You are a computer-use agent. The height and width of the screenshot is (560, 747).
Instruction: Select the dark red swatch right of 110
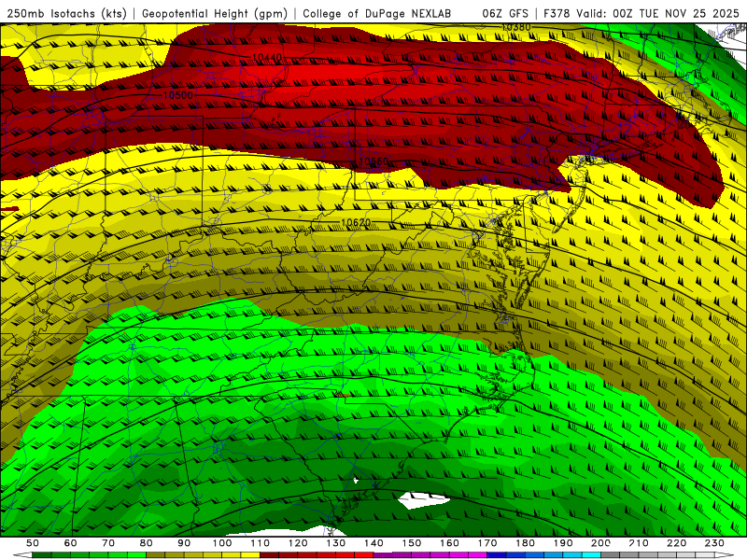tap(269, 555)
